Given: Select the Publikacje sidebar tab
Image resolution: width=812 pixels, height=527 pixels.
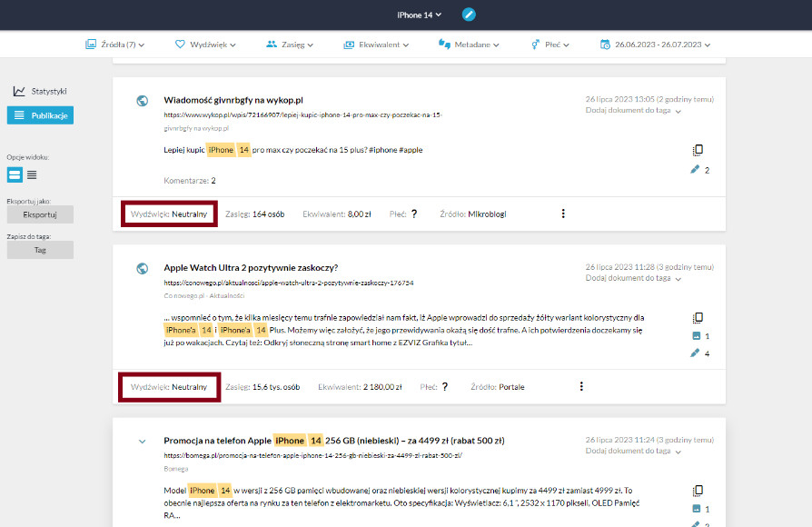Looking at the screenshot, I should click(40, 115).
